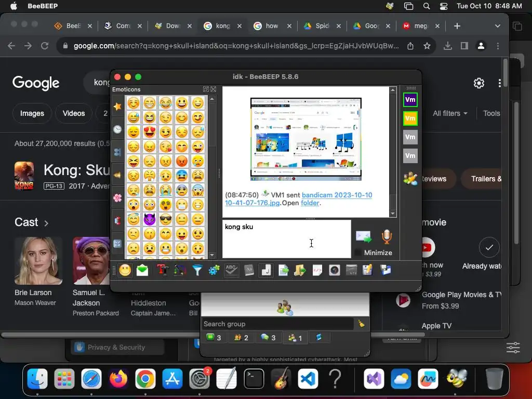Click the received screenshot thumbnail in chat
This screenshot has height=399, width=532.
[305, 139]
